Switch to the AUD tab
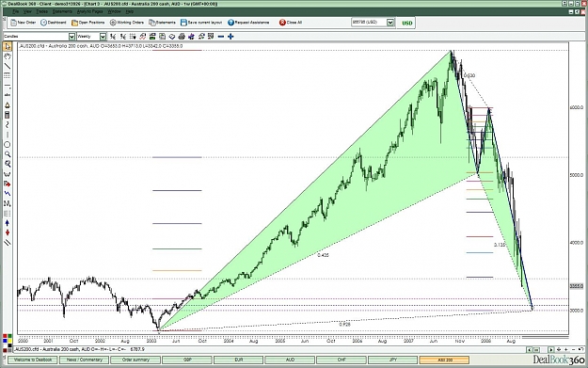The image size is (588, 368). coord(290,360)
